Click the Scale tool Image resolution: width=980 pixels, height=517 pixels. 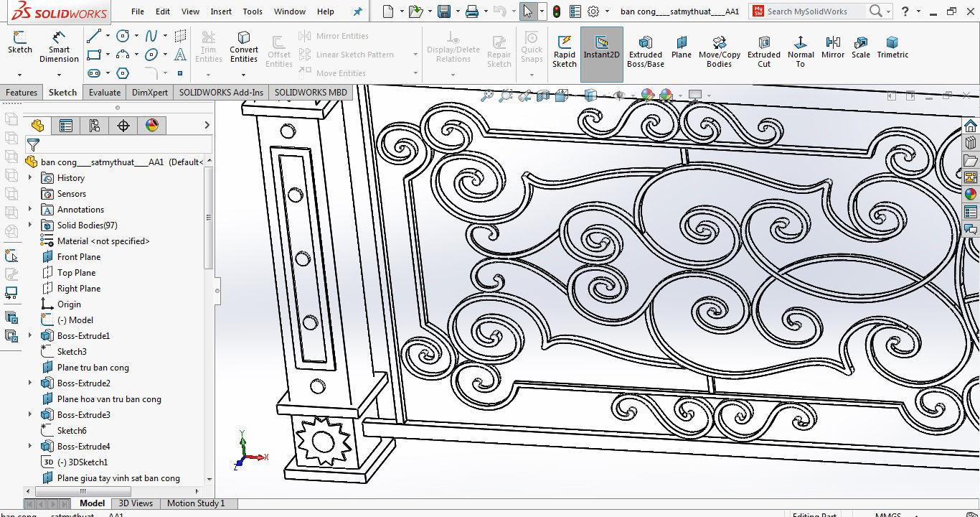(861, 47)
